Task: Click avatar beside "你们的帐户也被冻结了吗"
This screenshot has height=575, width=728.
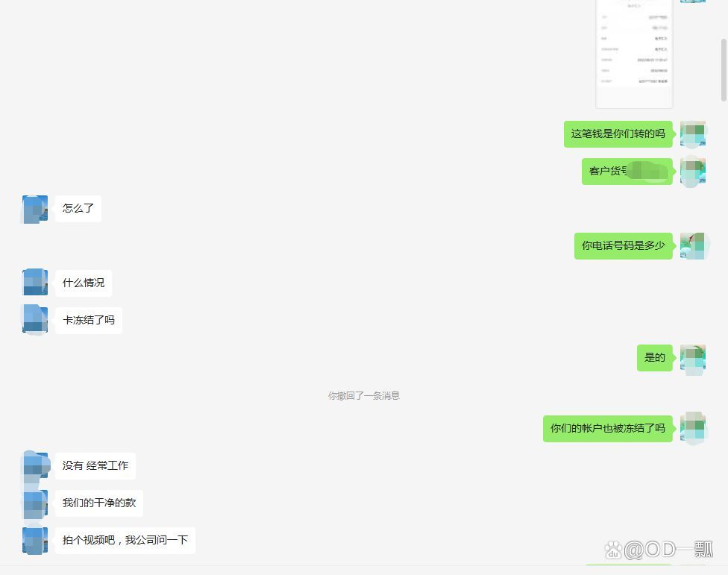Action: point(693,428)
